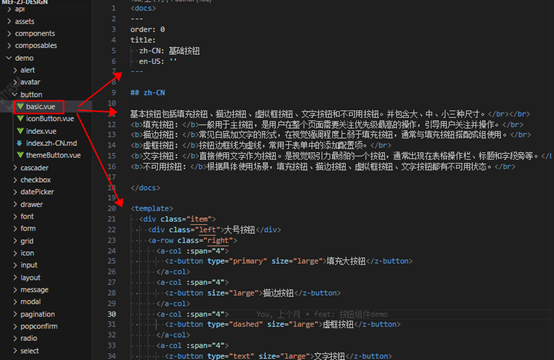Image resolution: width=554 pixels, height=360 pixels.
Task: Click the 'title:' line
Action: pos(143,40)
